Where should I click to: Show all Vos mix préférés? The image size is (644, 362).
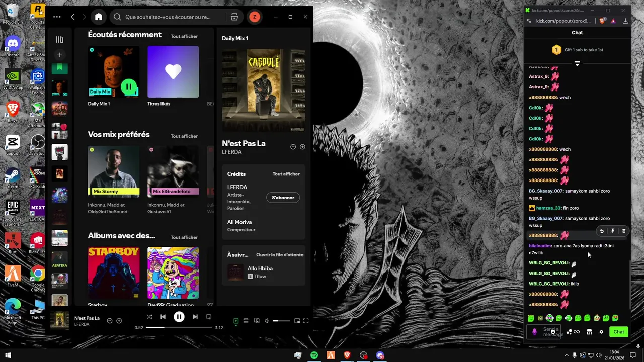pos(184,136)
